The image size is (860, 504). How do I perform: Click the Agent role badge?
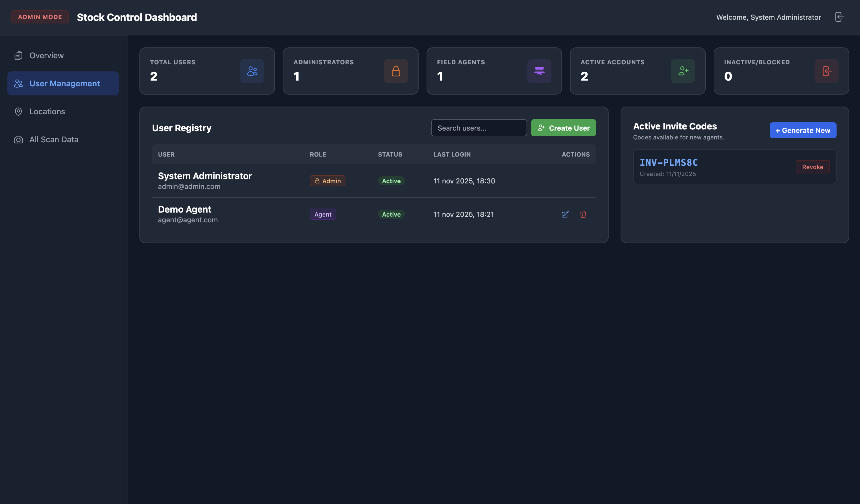pos(323,214)
